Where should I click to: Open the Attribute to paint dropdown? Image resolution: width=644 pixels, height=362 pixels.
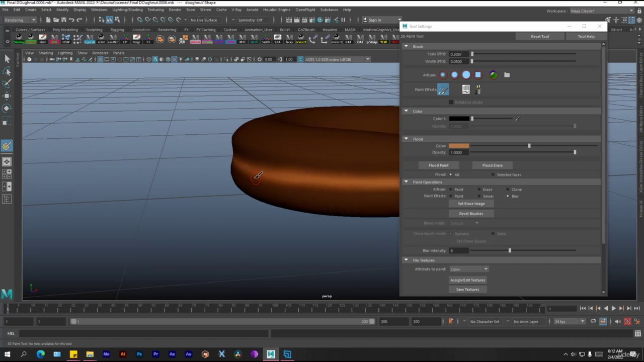[x=468, y=269]
